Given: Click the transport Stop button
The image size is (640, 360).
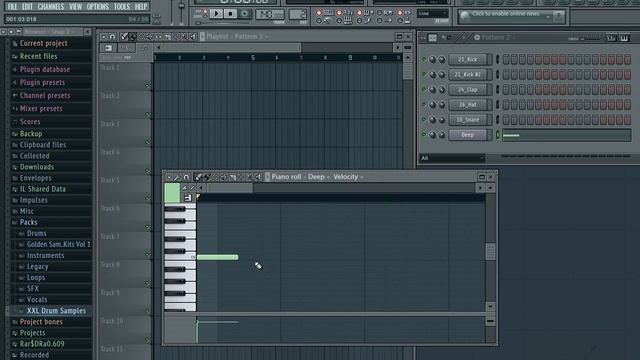Looking at the screenshot, I should click(230, 14).
